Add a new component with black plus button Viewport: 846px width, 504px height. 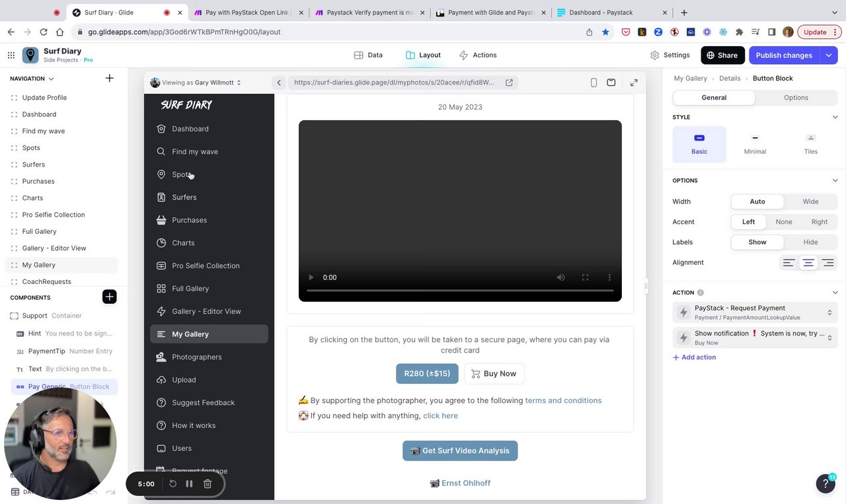110,297
